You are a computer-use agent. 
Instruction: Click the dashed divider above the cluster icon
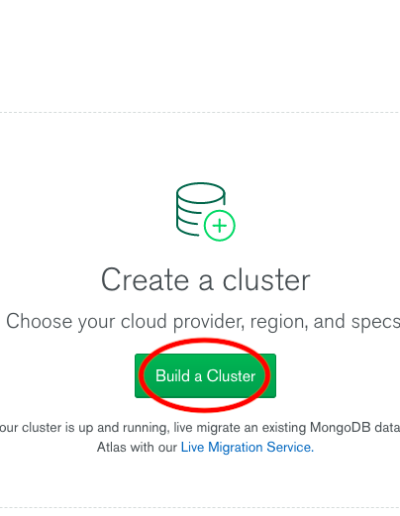(200, 113)
